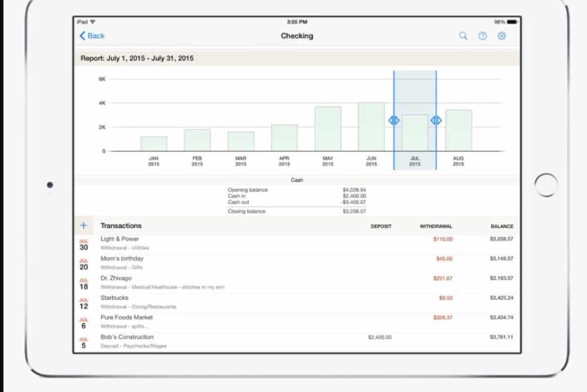The image size is (587, 392).
Task: Select the June 2015 bar
Action: coord(371,127)
